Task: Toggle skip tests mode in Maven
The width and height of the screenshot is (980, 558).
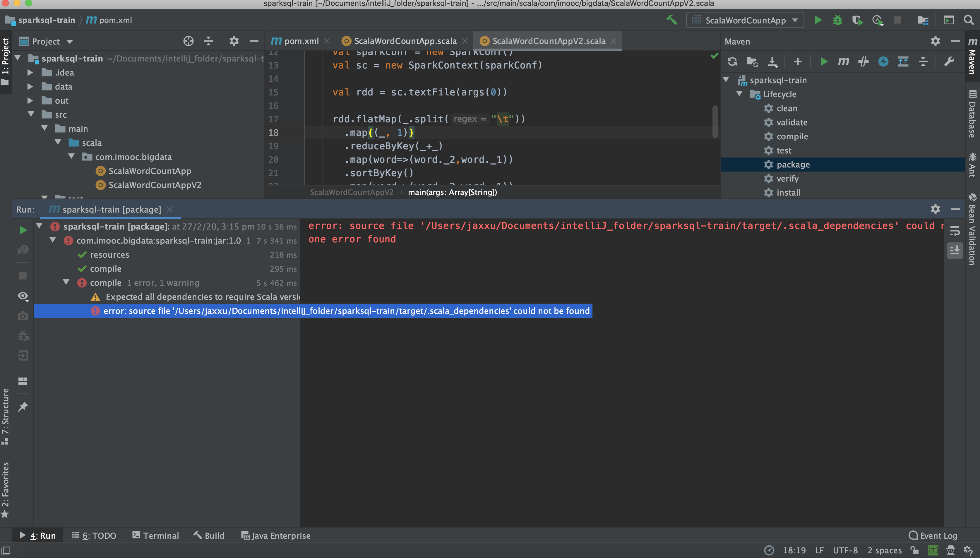Action: point(883,61)
